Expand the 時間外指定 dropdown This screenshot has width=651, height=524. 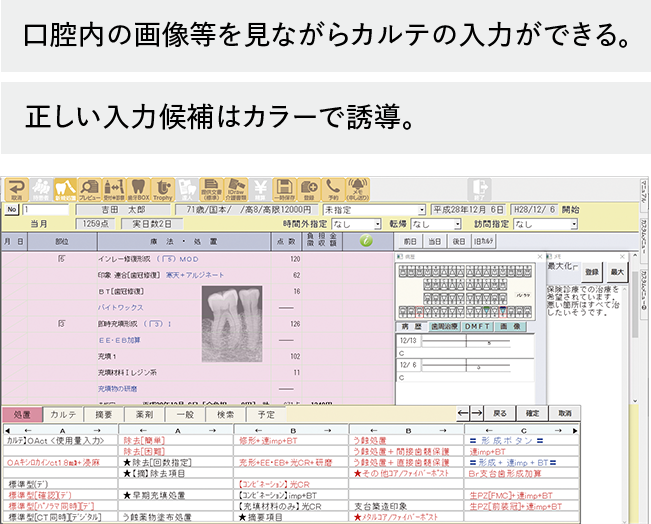point(356,225)
